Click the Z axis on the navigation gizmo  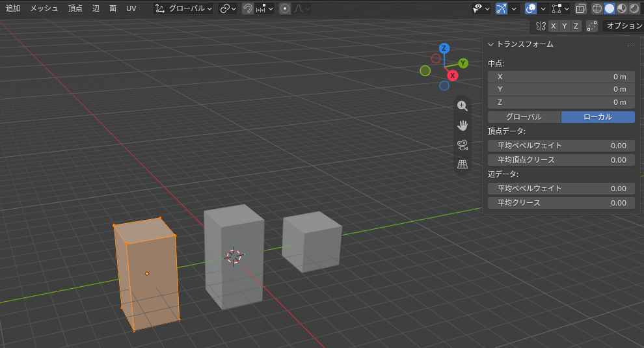coord(444,48)
